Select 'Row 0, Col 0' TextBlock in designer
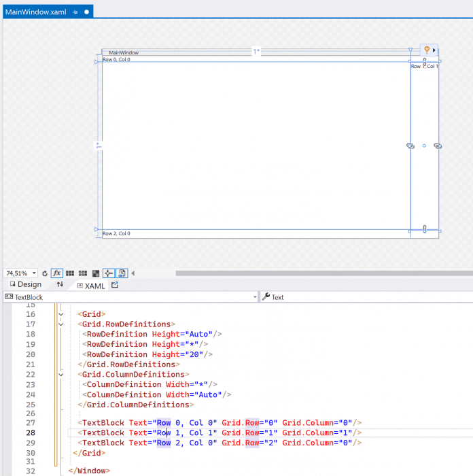 point(116,60)
